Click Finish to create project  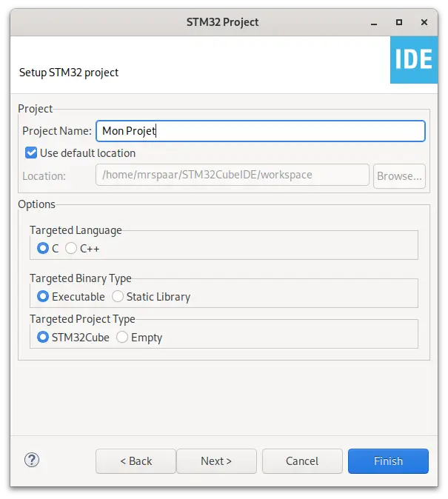coord(388,461)
